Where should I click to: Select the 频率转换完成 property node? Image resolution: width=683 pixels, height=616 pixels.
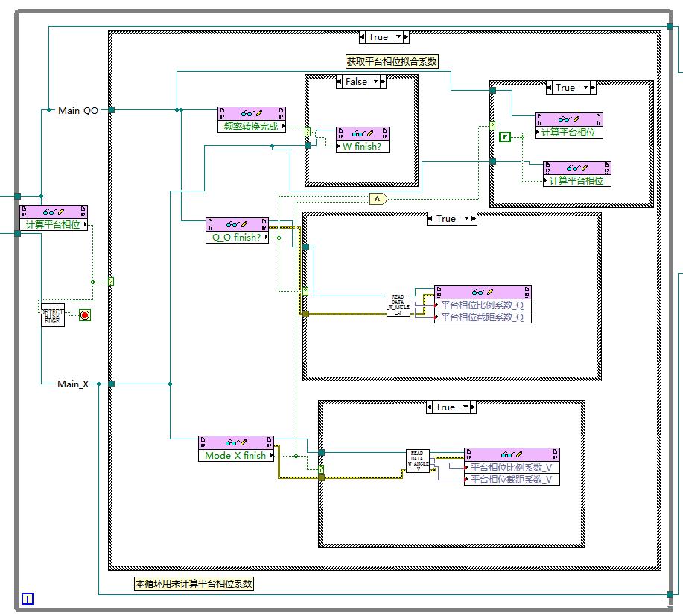click(251, 126)
